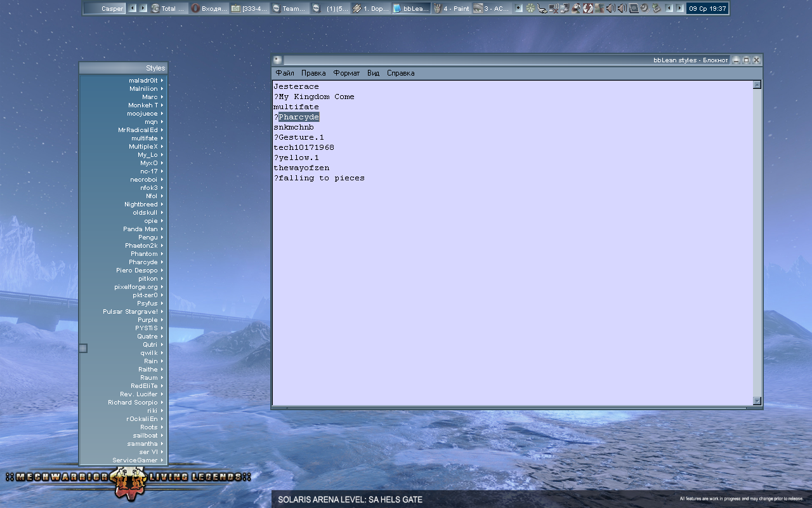
Task: Switch to the '3 - AC...' taskbar button
Action: [x=492, y=8]
